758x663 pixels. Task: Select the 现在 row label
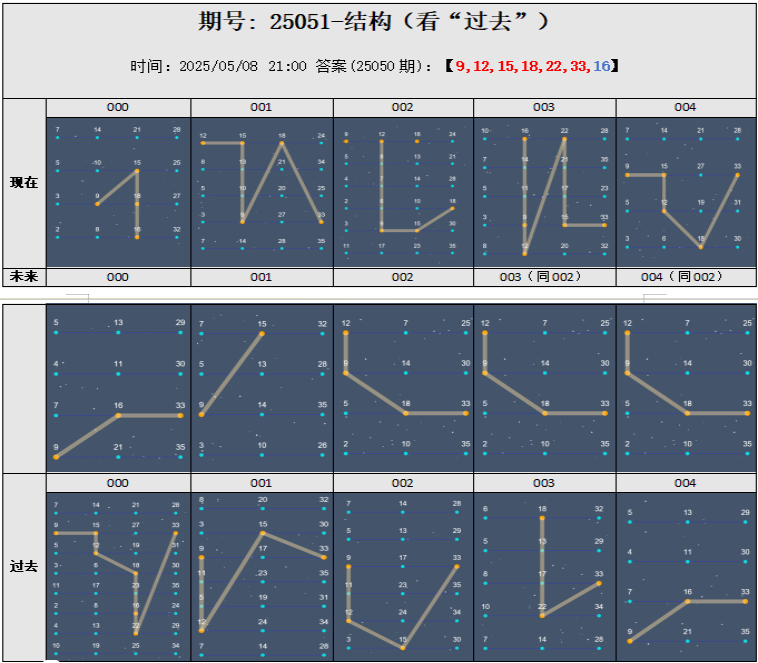(24, 182)
